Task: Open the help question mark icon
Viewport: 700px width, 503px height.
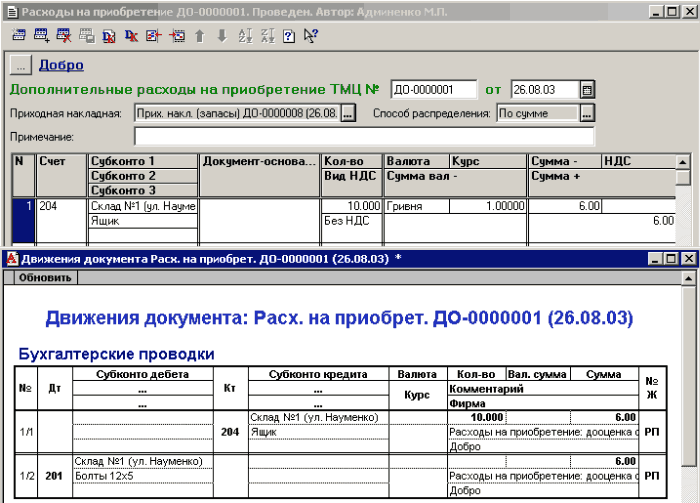Action: pyautogui.click(x=289, y=36)
